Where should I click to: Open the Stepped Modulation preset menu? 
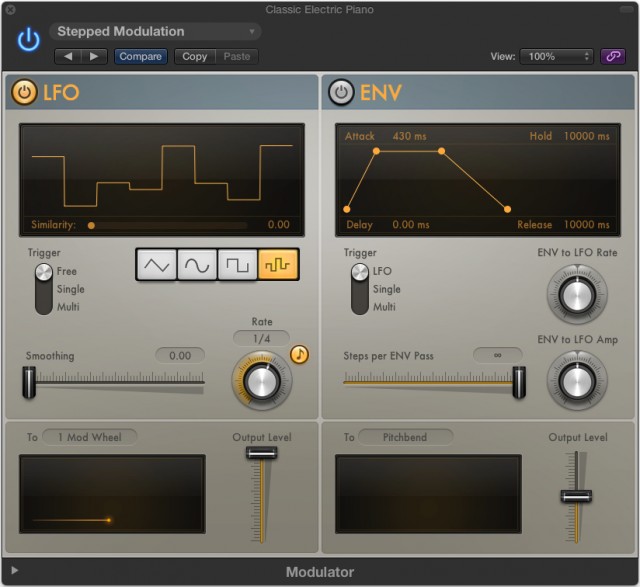tap(155, 32)
